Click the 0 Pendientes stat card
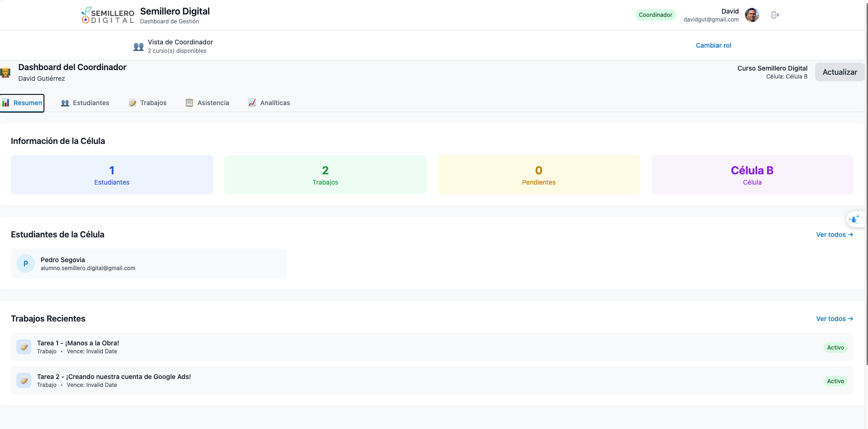Image resolution: width=868 pixels, height=429 pixels. (x=539, y=175)
